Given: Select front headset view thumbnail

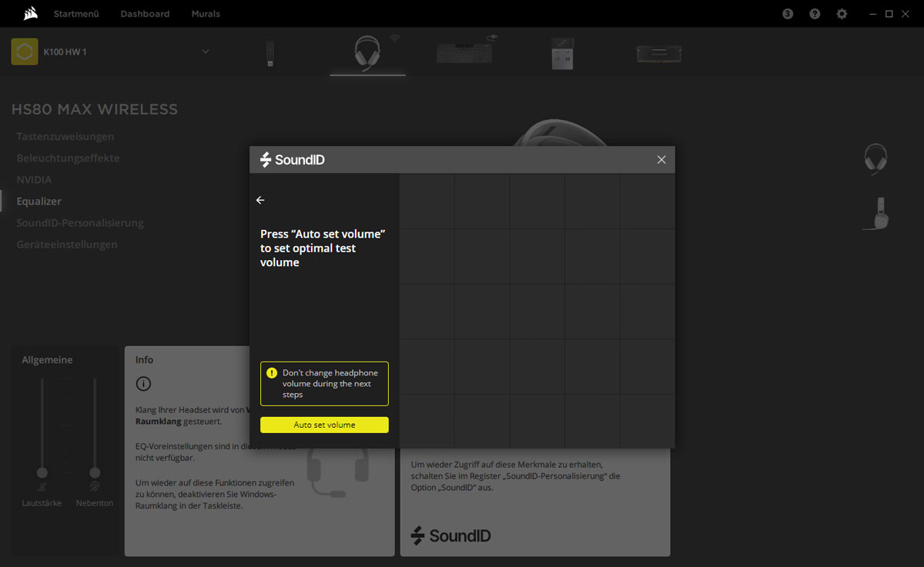Looking at the screenshot, I should point(875,159).
